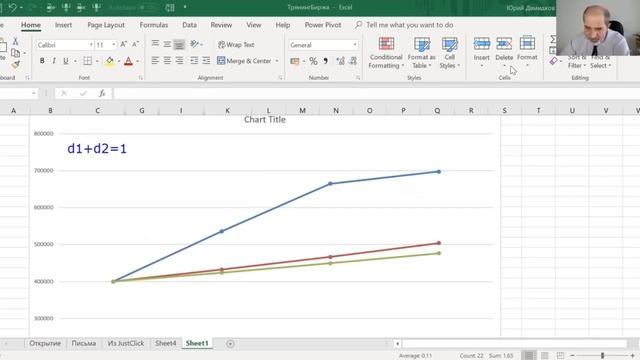Click the Orientation text icon
Image resolution: width=640 pixels, height=360 pixels.
[194, 44]
